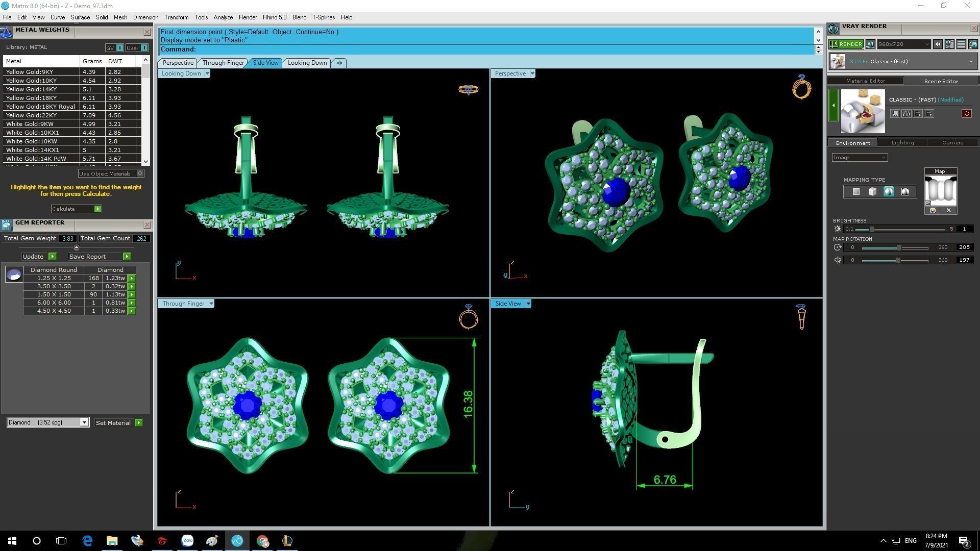Open the map color wheel icon
Viewport: 980px width, 551px height.
click(933, 210)
